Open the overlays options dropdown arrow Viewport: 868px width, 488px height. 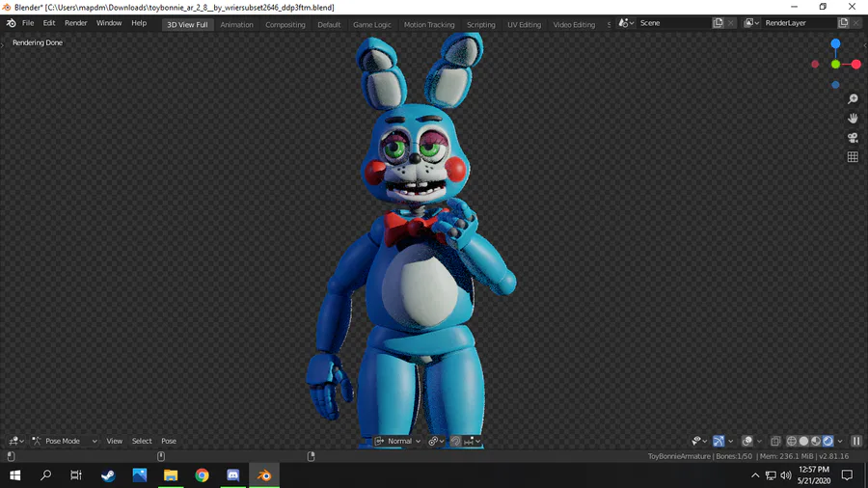coord(760,441)
